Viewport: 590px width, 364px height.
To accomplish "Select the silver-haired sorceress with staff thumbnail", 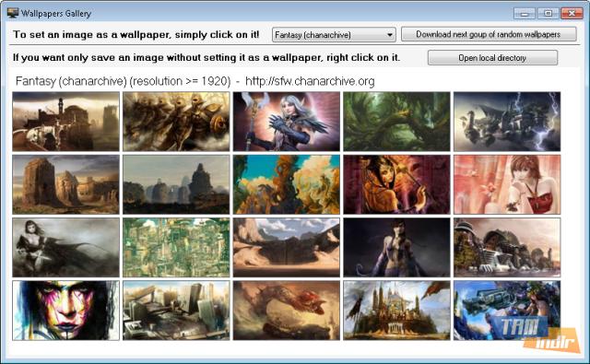I will point(287,122).
